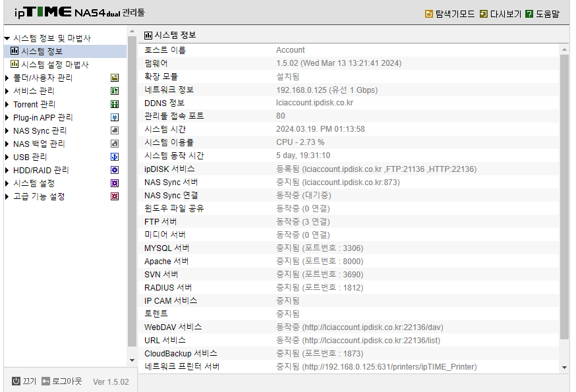Click the 시스템 설정 purple icon
This screenshot has width=576, height=392.
pyautogui.click(x=115, y=183)
